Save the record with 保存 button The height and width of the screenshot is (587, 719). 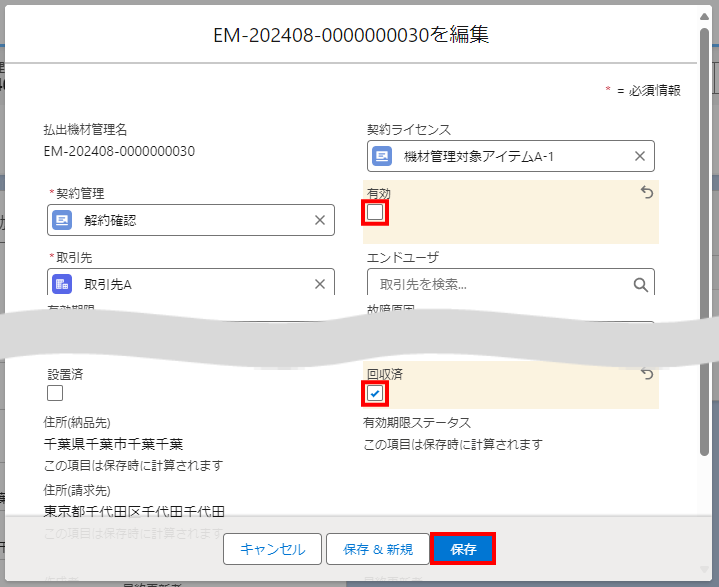click(463, 549)
